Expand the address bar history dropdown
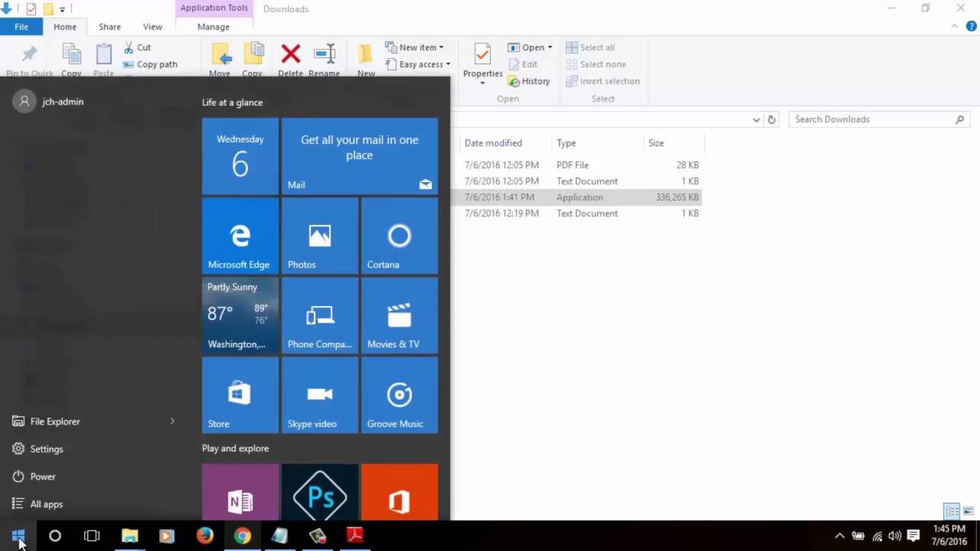The width and height of the screenshot is (980, 551). pos(756,119)
